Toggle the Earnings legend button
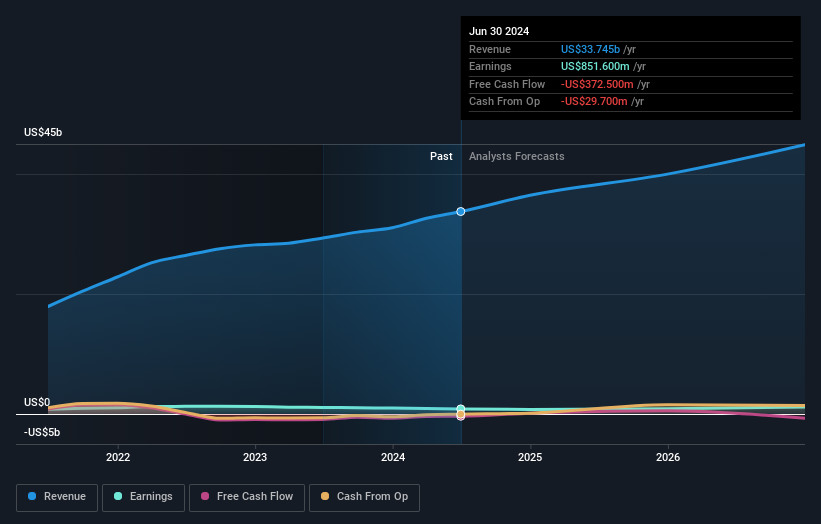821x524 pixels. 143,497
